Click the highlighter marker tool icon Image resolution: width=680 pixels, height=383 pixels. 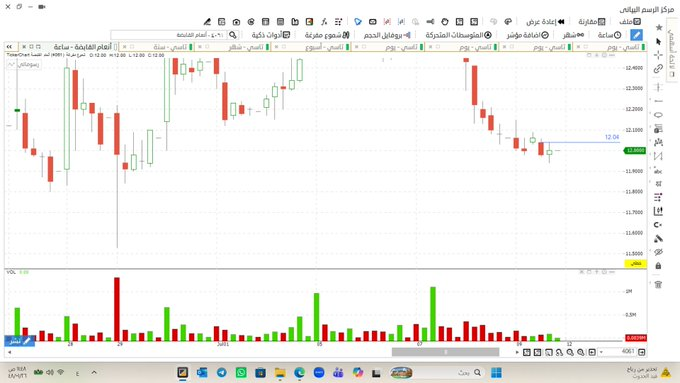[658, 239]
